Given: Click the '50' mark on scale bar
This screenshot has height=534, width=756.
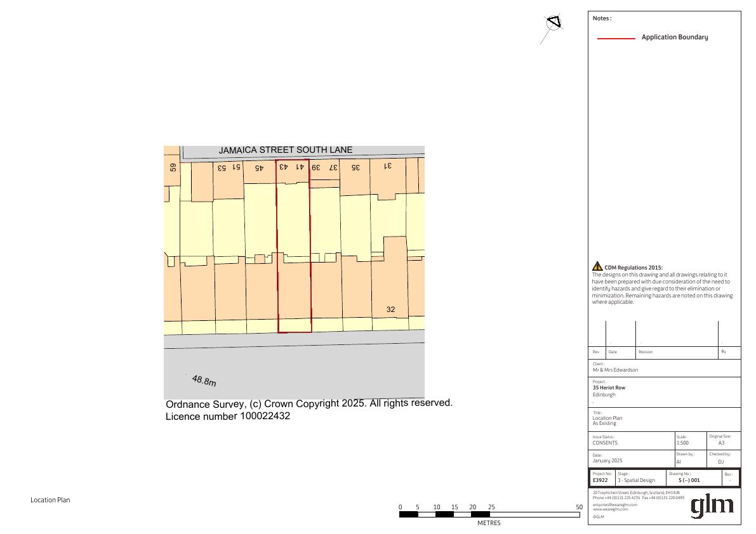Looking at the screenshot, I should (x=579, y=507).
